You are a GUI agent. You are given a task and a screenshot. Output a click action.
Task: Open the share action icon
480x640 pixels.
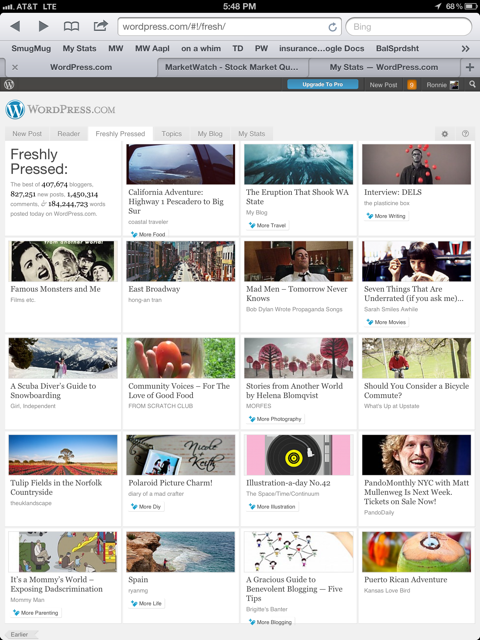point(100,26)
